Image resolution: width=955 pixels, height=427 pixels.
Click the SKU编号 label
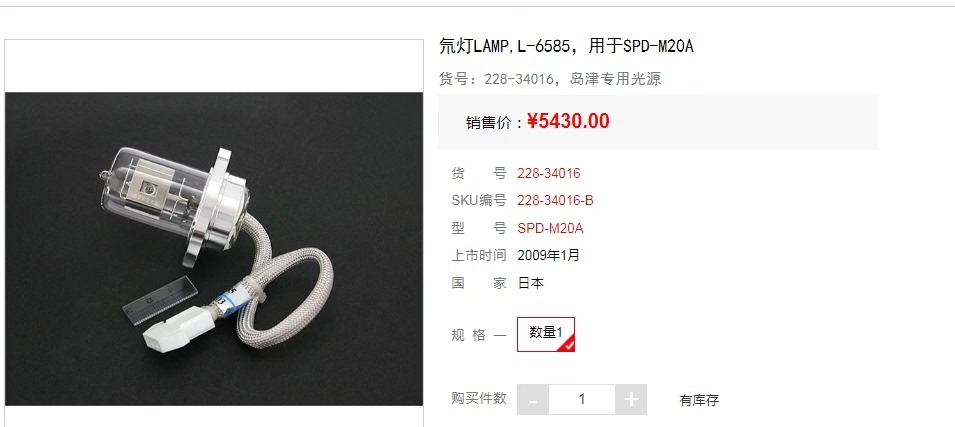point(479,200)
